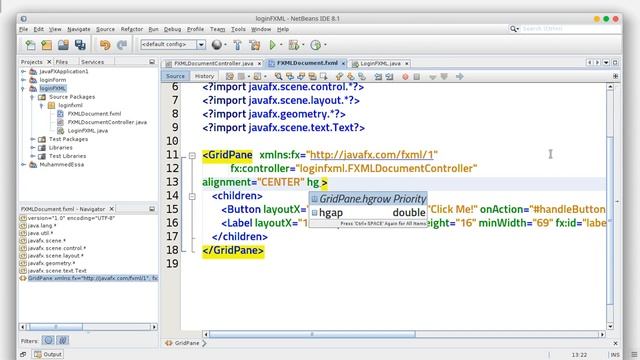640x360 pixels.
Task: Collapse the loginFXML project node
Action: click(x=23, y=89)
